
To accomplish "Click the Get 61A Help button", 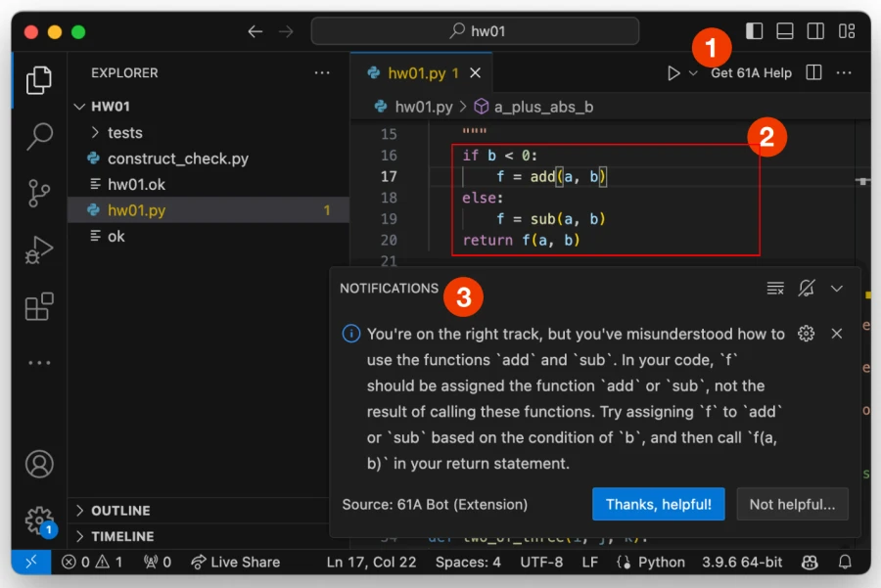I will tap(751, 71).
